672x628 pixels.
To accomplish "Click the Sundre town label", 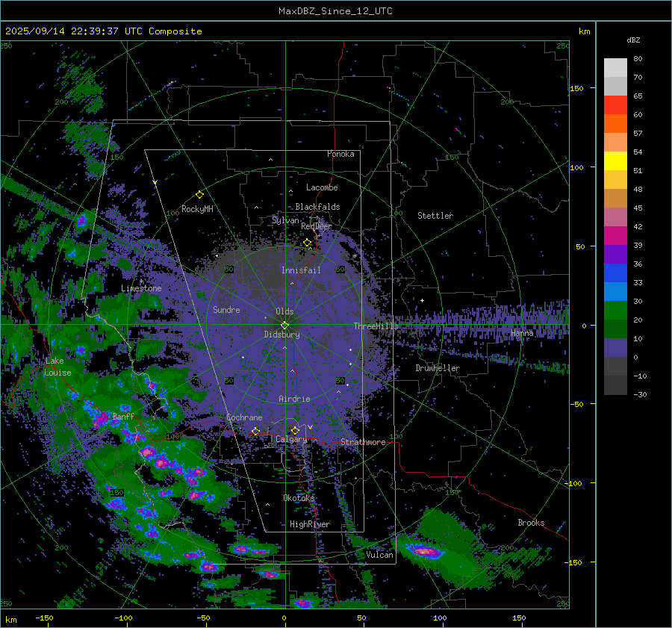I will [226, 309].
